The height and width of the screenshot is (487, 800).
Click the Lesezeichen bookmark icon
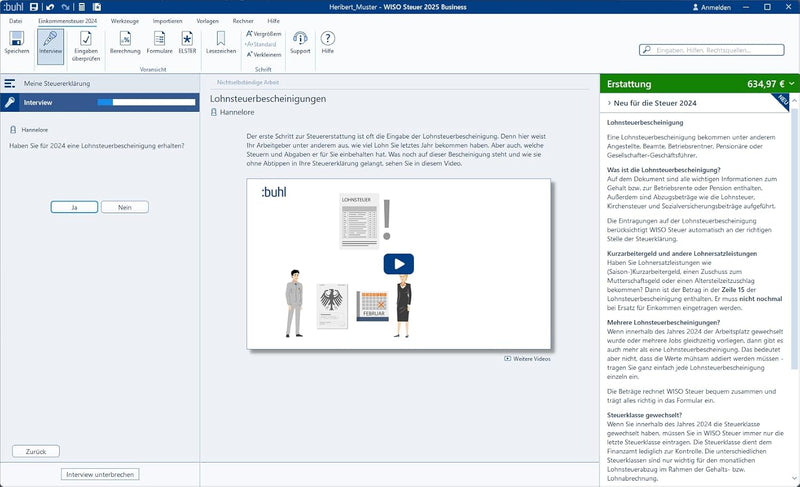[221, 39]
